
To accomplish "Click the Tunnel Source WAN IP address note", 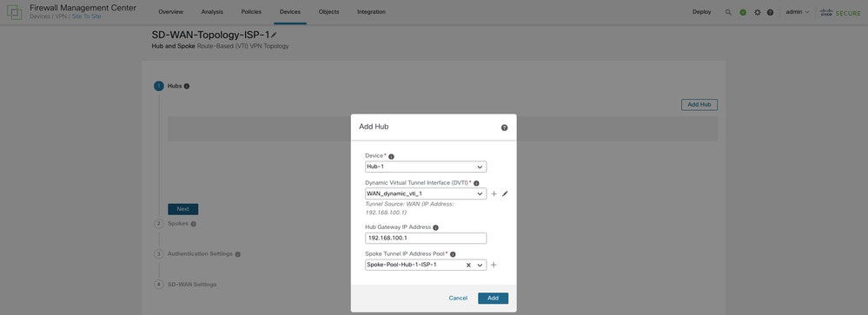I will (409, 207).
